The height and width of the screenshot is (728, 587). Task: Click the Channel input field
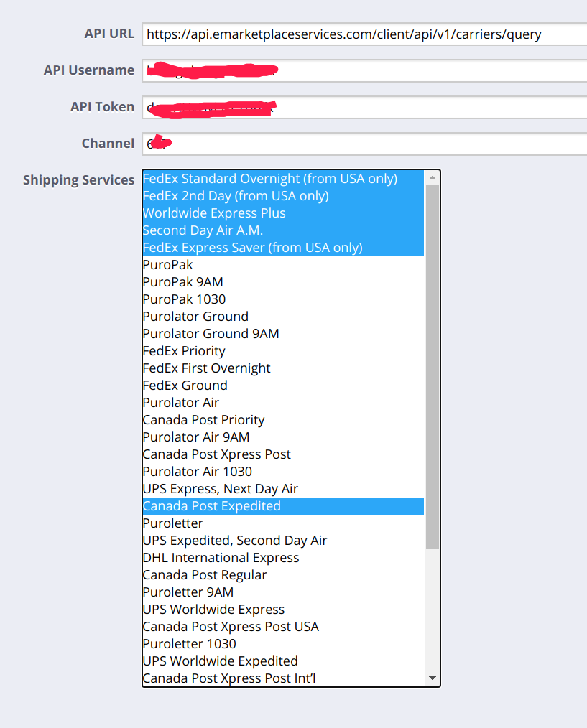tap(364, 144)
